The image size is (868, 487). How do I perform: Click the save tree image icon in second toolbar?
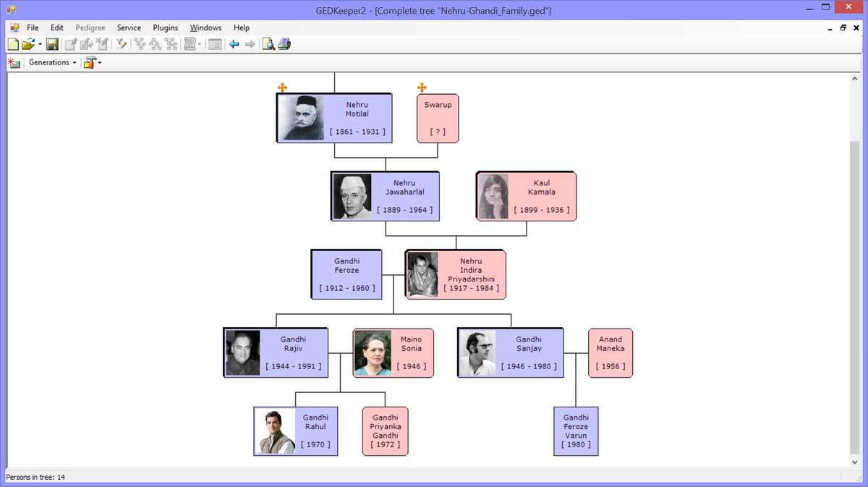point(14,63)
